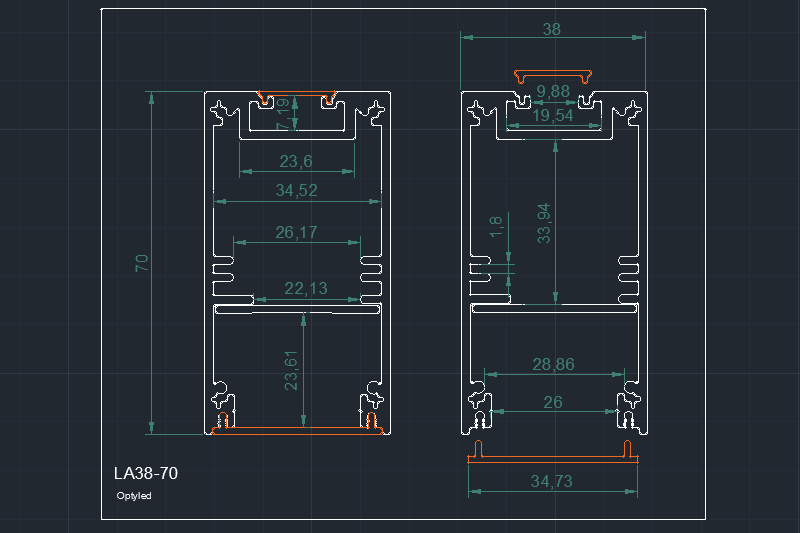Image resolution: width=800 pixels, height=533 pixels.
Task: Select the 70 height dimension text
Action: coord(142,263)
